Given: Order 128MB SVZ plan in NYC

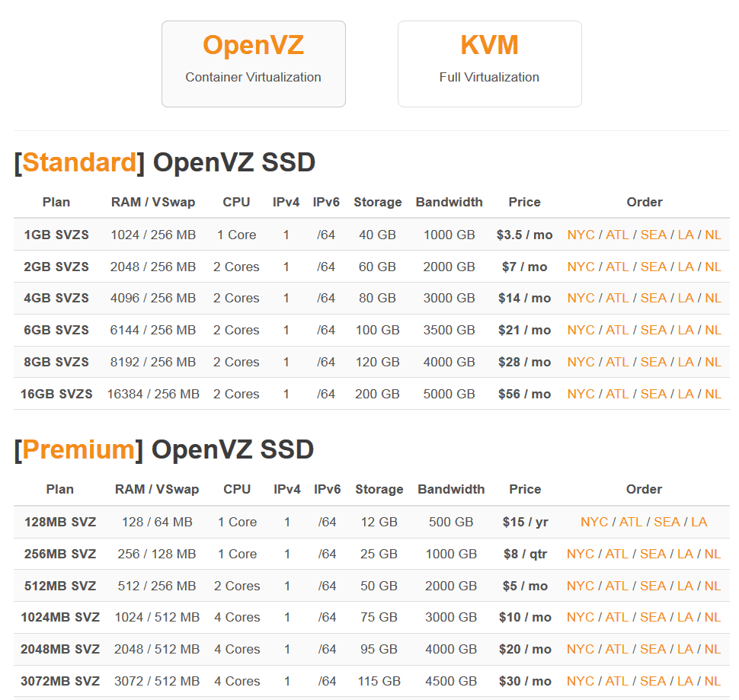Looking at the screenshot, I should tap(594, 522).
